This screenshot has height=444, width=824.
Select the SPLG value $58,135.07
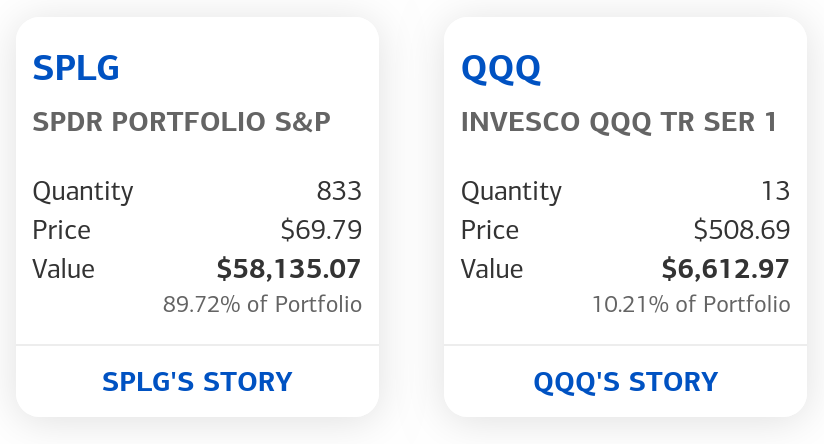[289, 269]
